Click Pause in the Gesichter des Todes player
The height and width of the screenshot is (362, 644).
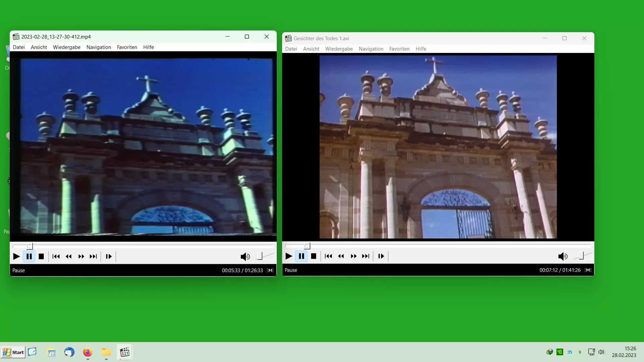[x=302, y=256]
